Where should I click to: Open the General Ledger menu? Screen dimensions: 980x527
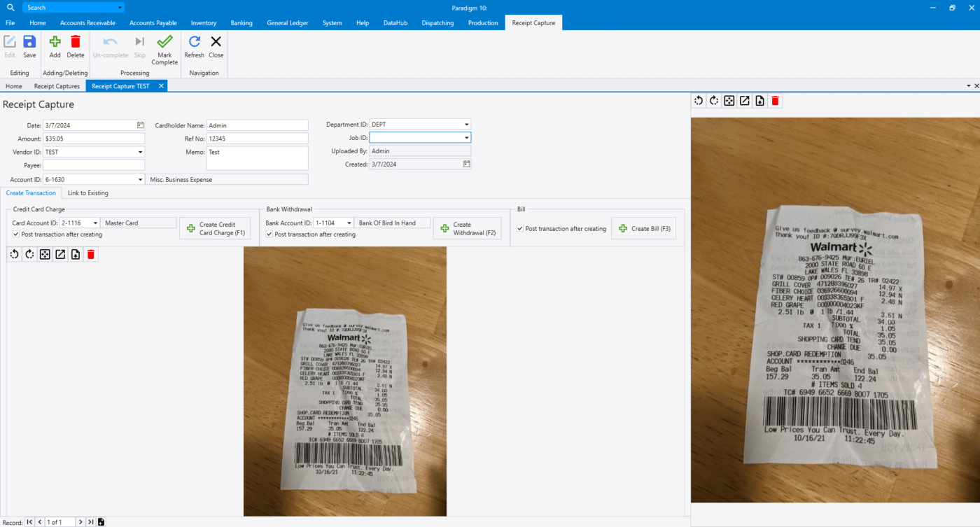click(x=287, y=23)
